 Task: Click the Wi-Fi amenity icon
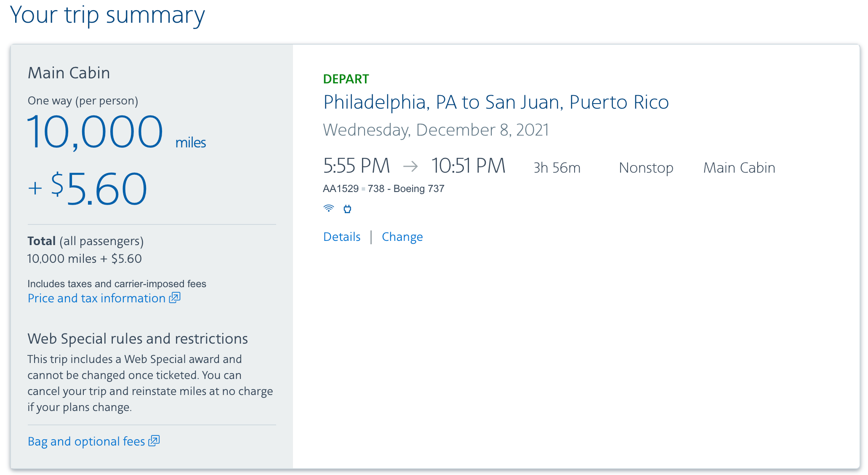pyautogui.click(x=328, y=208)
